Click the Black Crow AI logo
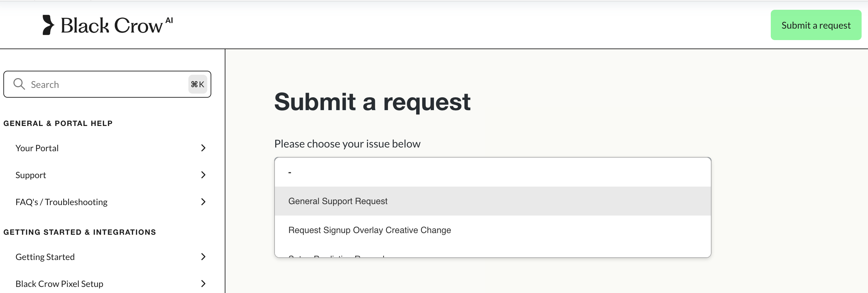868x293 pixels. (48, 25)
